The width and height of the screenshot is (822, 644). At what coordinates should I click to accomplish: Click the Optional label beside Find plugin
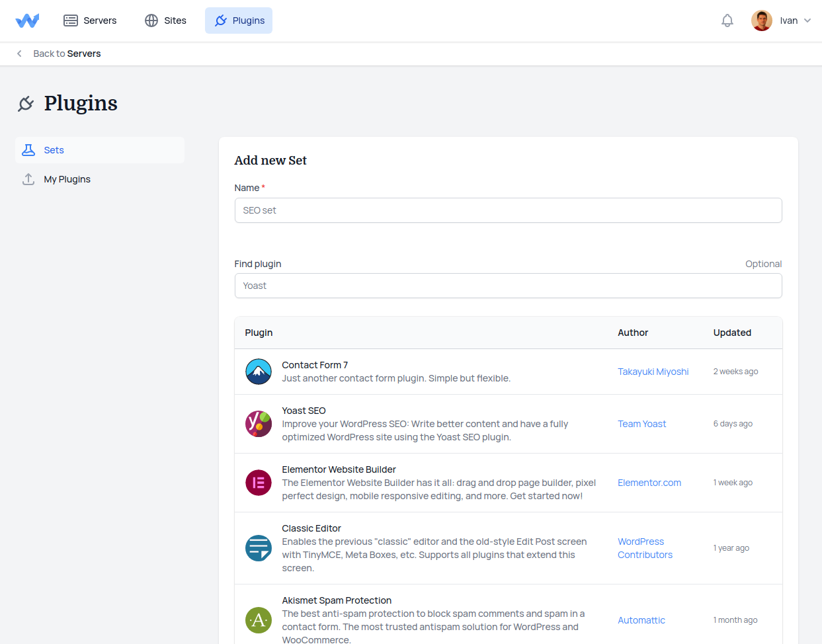tap(764, 264)
